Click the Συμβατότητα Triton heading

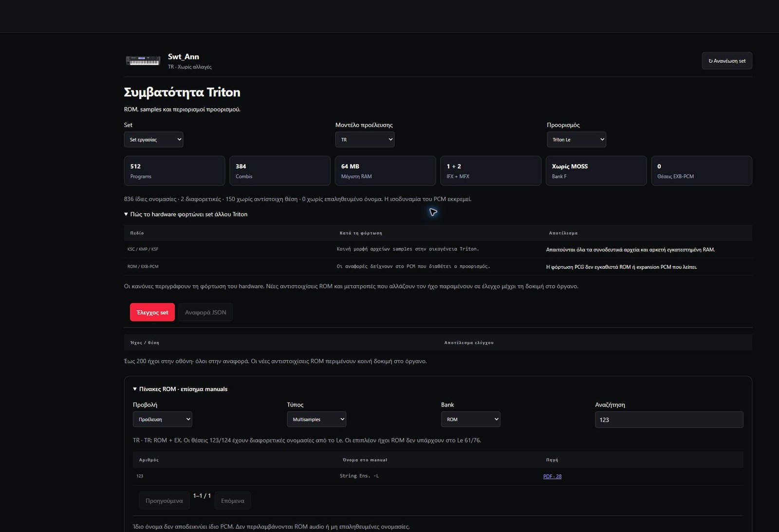[182, 92]
